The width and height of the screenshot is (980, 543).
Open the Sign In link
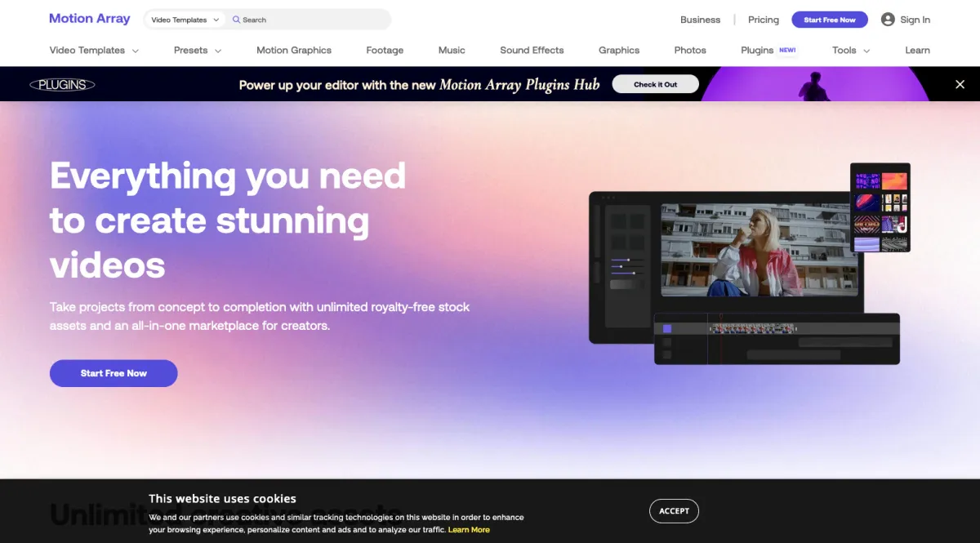click(x=915, y=20)
